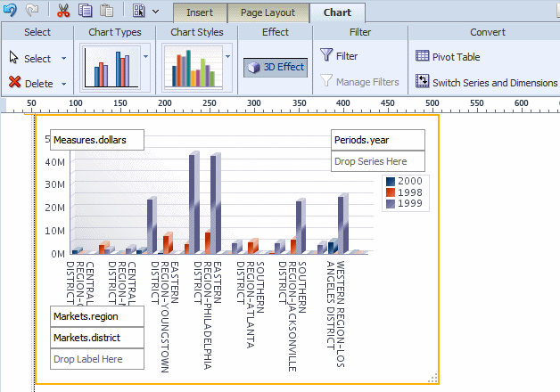560x392 pixels.
Task: Click the red X Delete icon
Action: [14, 82]
